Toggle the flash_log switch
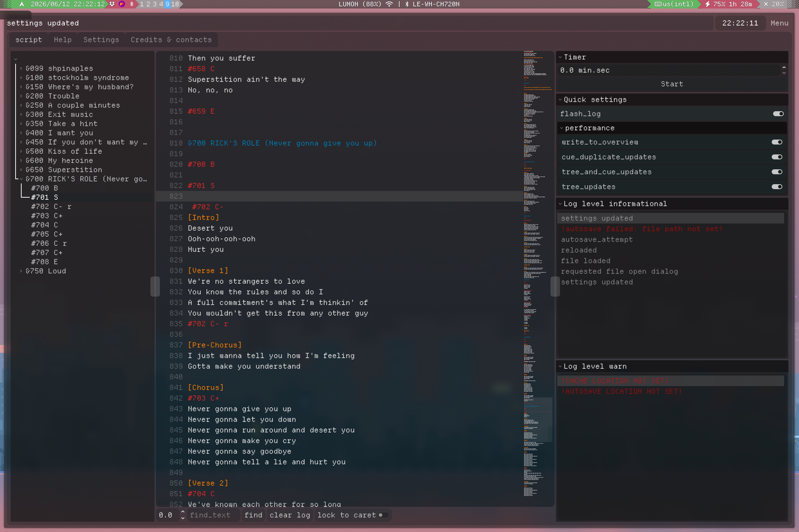Screen dimensions: 799x532 coord(778,114)
